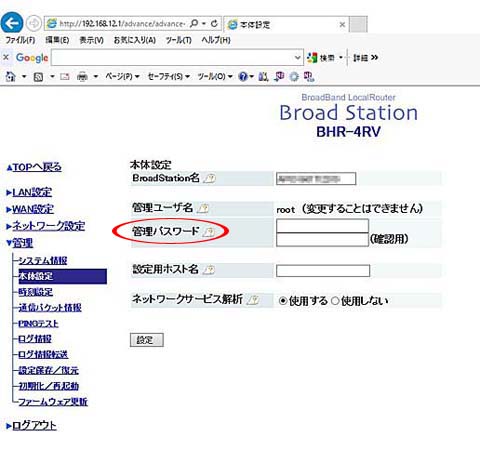Viewport: 480px width, 463px height.
Task: Open help icon next to 設定用ホスト名
Action: (x=209, y=269)
